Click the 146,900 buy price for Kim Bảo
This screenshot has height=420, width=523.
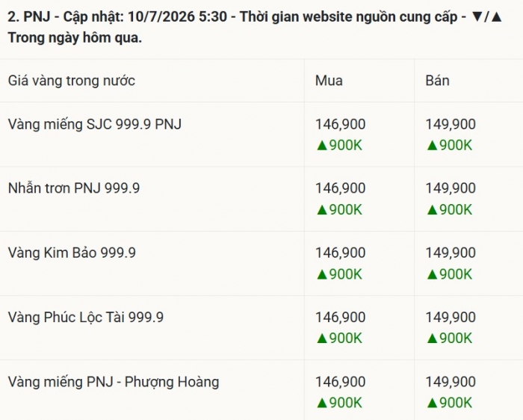click(x=341, y=253)
